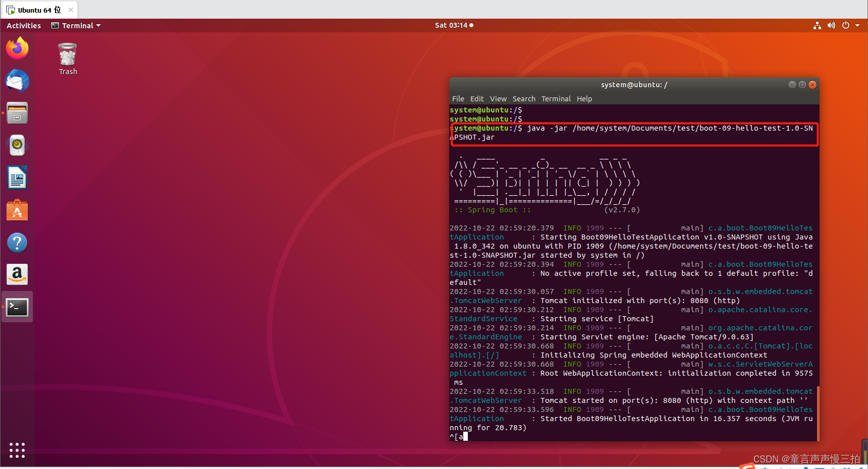Open the Rhythmbox music player icon
Screen dimensions: 868x469
point(17,145)
